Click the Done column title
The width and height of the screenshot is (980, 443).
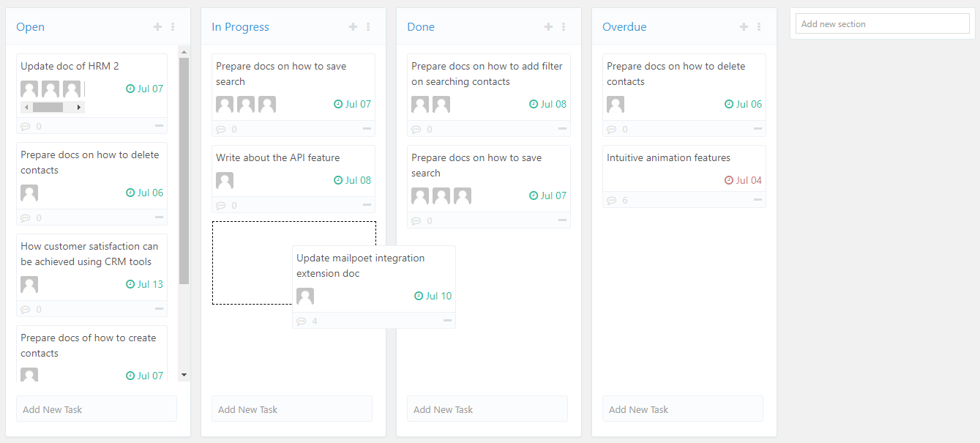click(x=421, y=27)
